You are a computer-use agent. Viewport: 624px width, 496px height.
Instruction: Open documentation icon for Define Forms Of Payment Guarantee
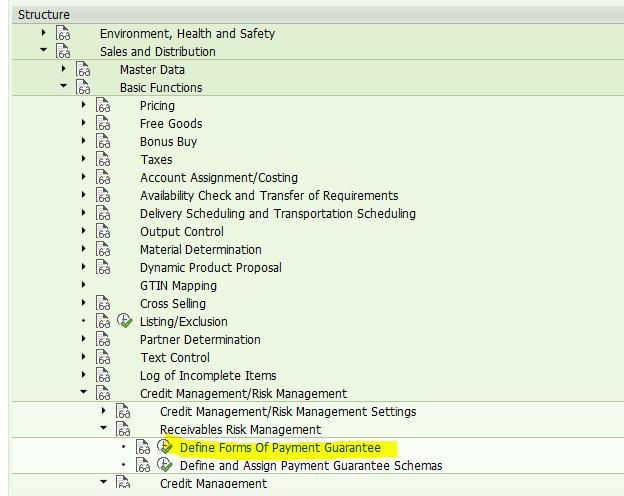tap(142, 447)
